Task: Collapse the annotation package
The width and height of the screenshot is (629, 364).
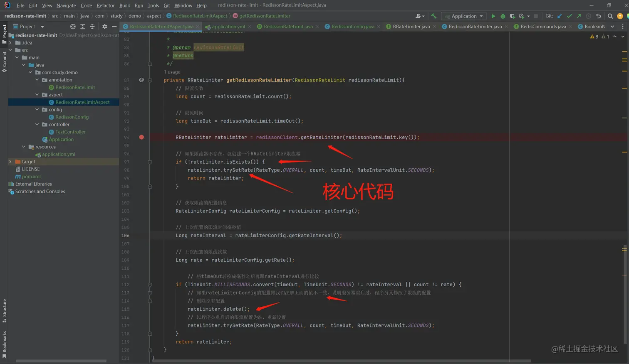Action: pos(37,80)
